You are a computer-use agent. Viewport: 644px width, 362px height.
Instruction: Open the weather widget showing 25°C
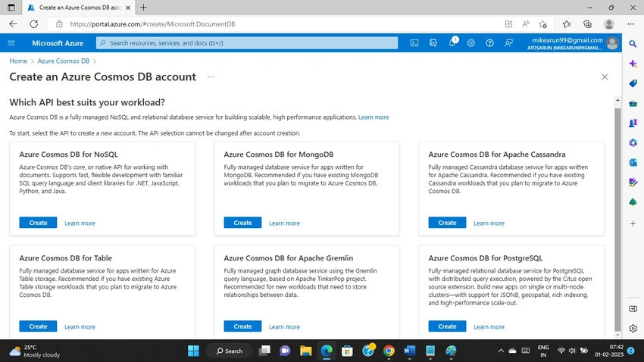[x=35, y=351]
